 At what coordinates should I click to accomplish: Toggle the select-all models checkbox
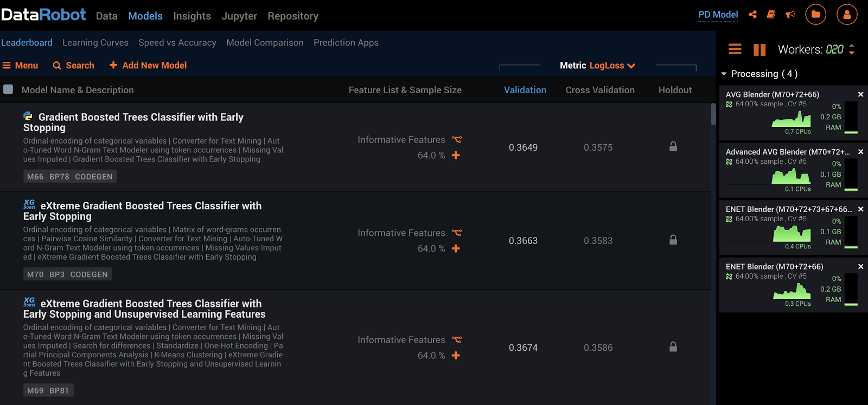[x=8, y=89]
